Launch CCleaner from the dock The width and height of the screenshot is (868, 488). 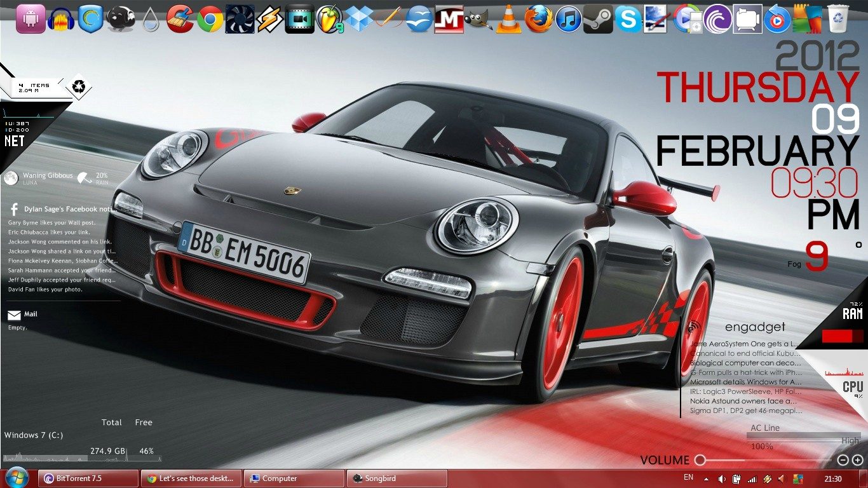(180, 19)
